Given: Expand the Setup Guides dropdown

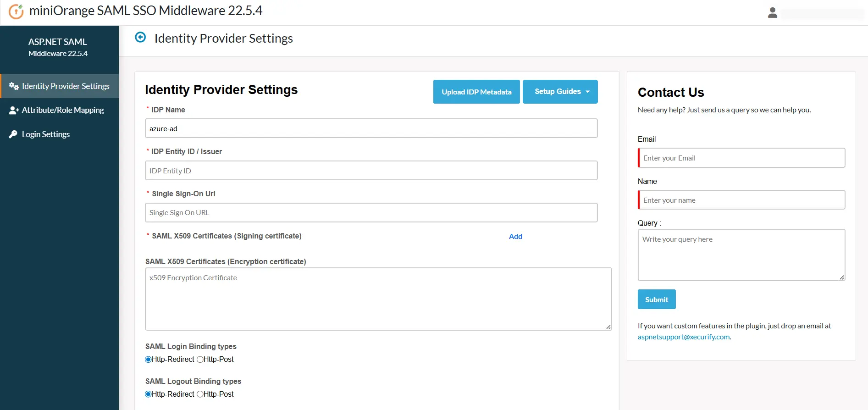Looking at the screenshot, I should click(560, 92).
